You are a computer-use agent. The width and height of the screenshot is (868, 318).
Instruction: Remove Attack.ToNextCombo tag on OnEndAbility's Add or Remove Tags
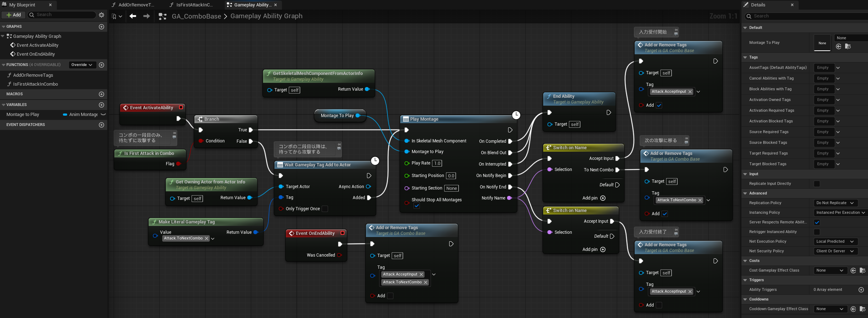point(426,282)
